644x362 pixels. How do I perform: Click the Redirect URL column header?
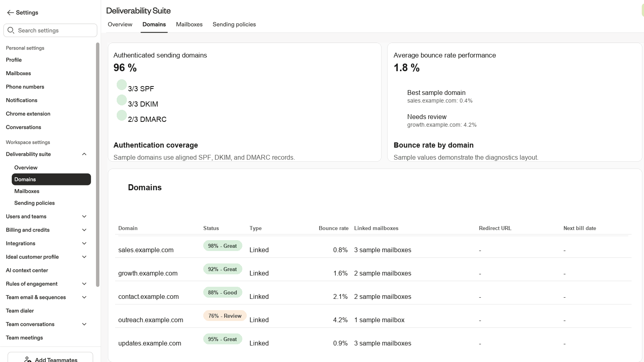495,228
